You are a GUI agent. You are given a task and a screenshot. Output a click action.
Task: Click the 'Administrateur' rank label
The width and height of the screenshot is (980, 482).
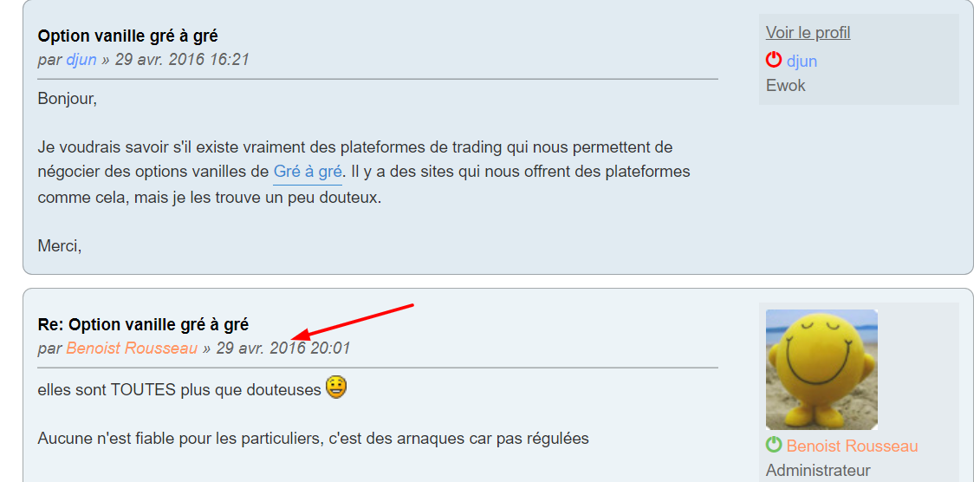818,471
